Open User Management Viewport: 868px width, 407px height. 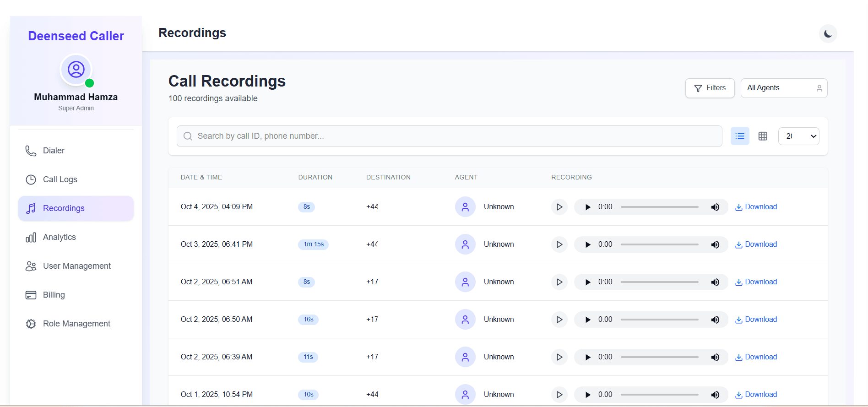(76, 266)
